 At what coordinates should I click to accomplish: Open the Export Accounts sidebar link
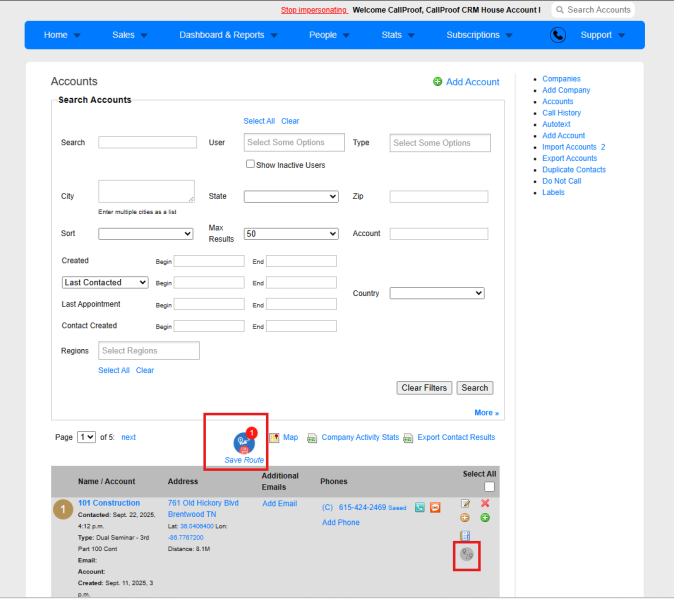coord(570,158)
